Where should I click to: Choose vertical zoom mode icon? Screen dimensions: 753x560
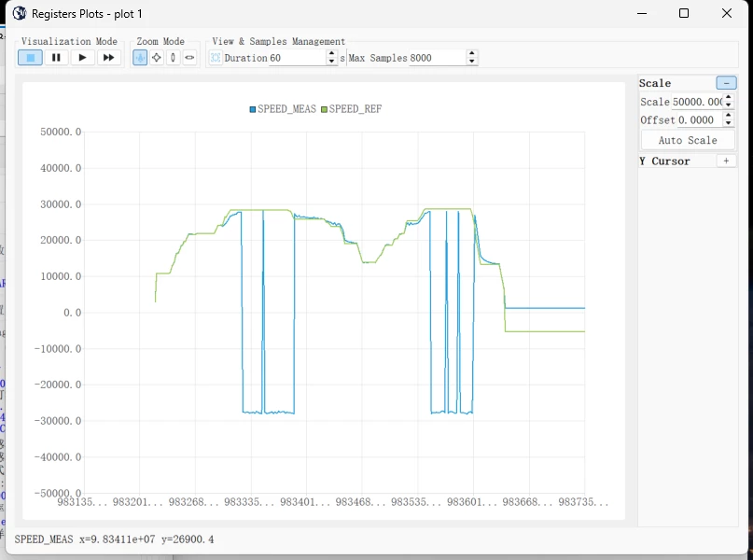click(x=173, y=58)
